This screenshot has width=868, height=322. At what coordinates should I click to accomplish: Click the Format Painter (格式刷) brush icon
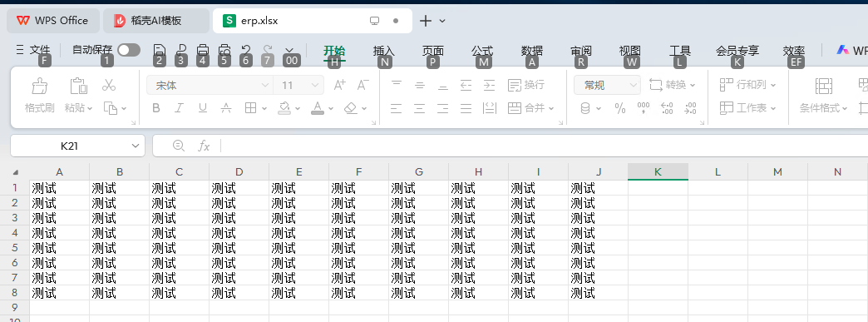click(39, 86)
